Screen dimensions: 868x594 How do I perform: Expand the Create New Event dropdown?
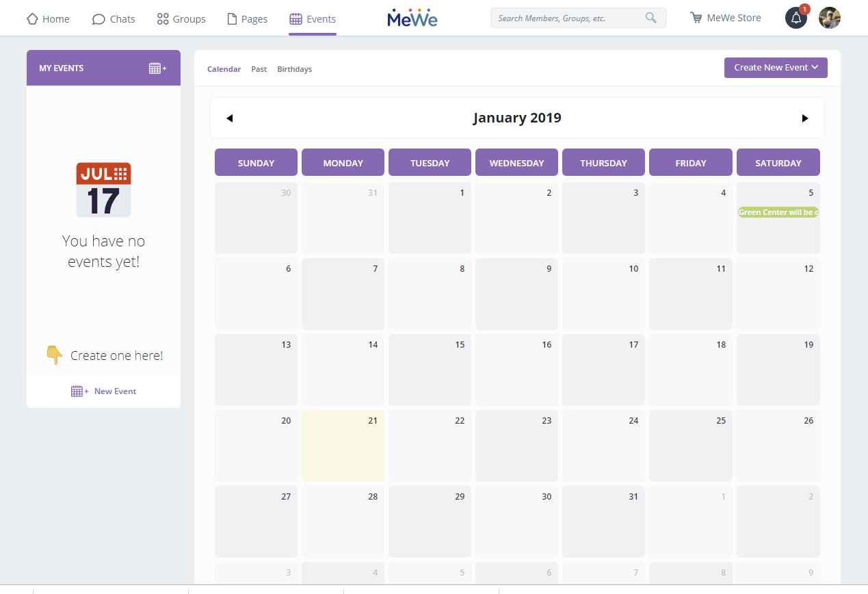pos(776,68)
